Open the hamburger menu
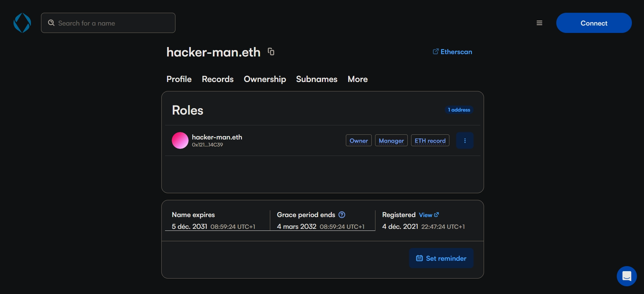 (539, 23)
